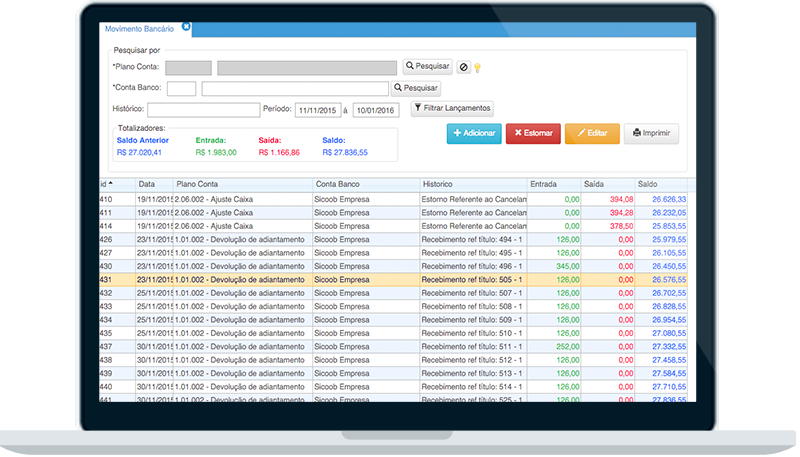Click entrada value 345,00
Viewport: 800px width, 457px height.
point(568,266)
